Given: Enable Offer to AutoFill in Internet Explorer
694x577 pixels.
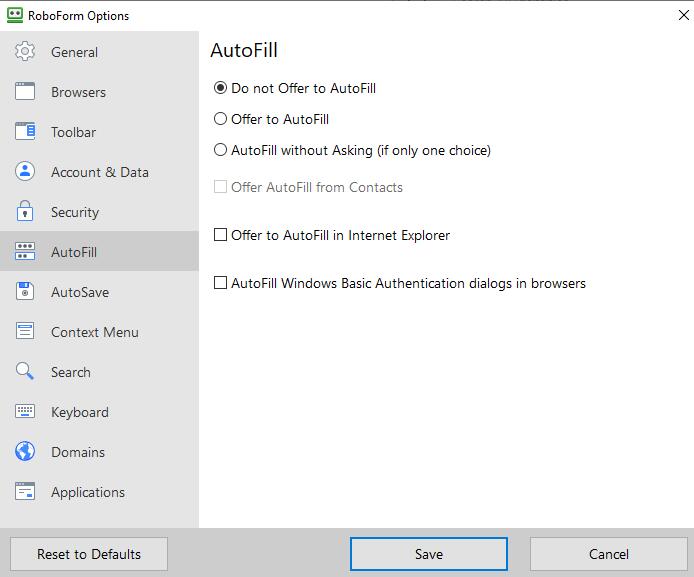Looking at the screenshot, I should (221, 235).
